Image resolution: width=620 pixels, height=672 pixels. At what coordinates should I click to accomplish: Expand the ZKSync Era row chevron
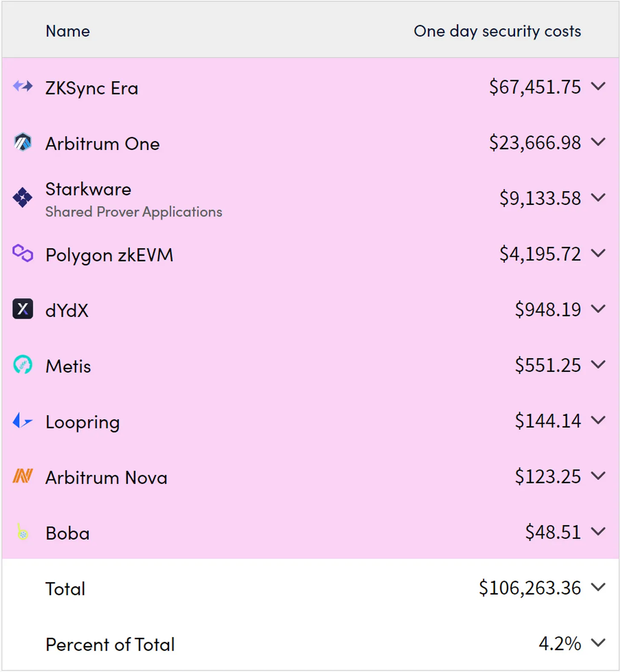(x=598, y=87)
